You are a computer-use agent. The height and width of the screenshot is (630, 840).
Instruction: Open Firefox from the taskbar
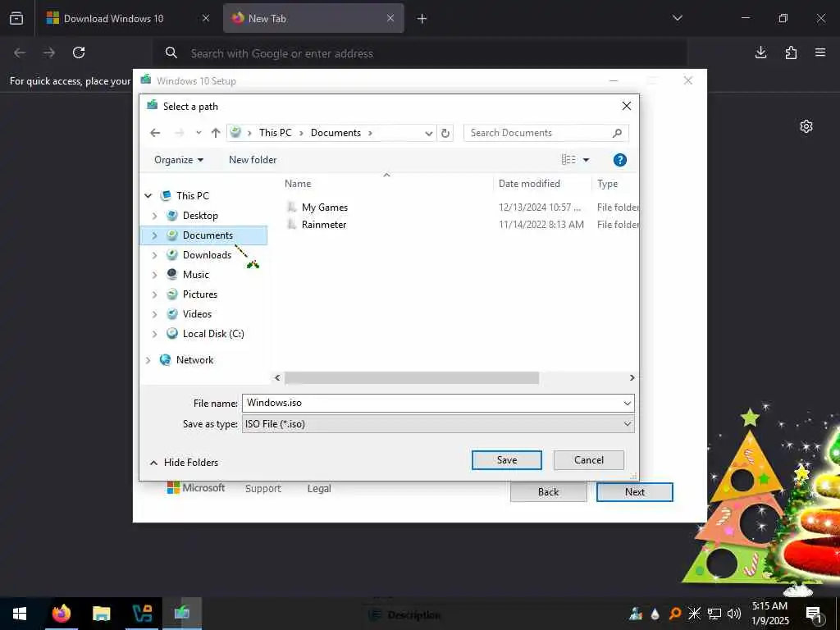pos(61,614)
